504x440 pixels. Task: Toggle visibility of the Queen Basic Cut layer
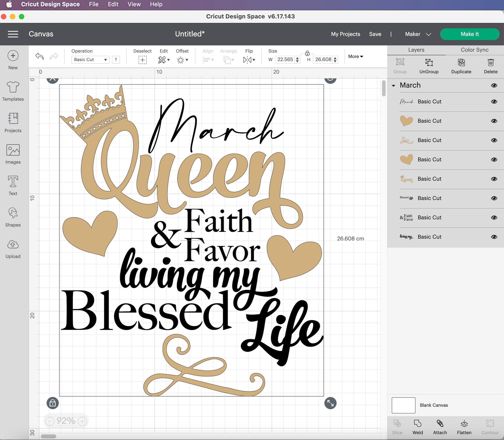tap(494, 179)
